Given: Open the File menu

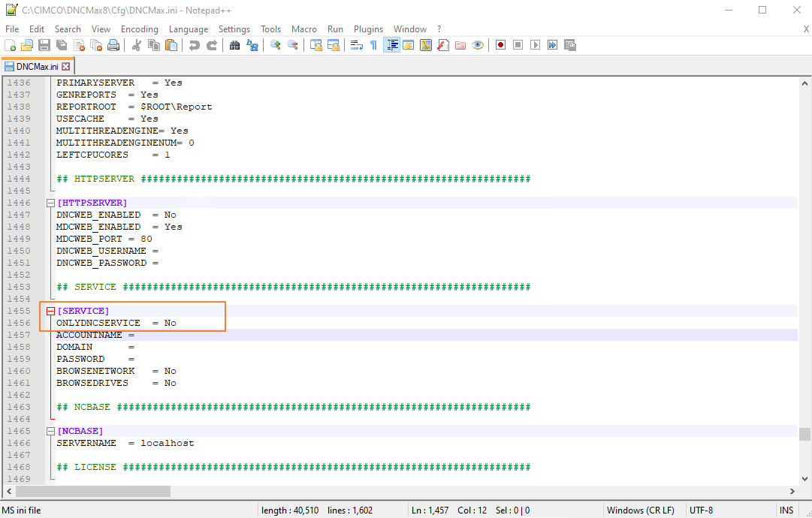Looking at the screenshot, I should (12, 29).
